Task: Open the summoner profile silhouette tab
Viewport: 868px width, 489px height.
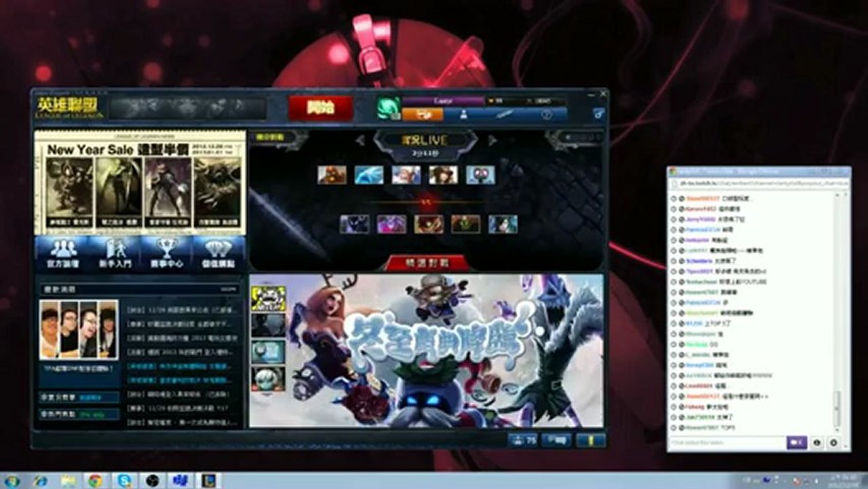Action: coord(464,115)
